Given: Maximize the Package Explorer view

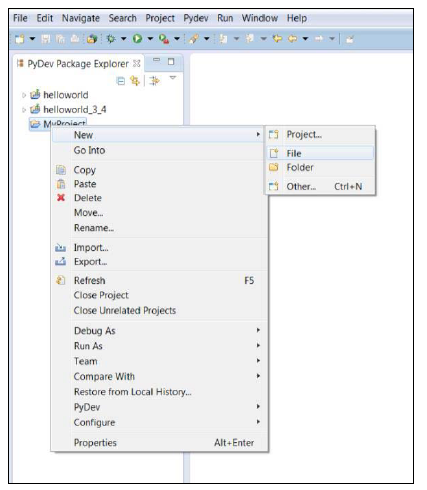Looking at the screenshot, I should click(171, 62).
